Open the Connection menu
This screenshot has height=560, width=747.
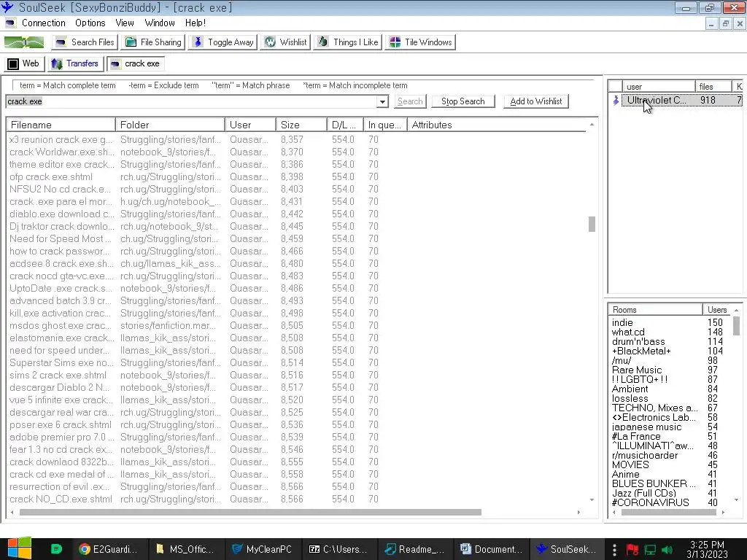43,23
